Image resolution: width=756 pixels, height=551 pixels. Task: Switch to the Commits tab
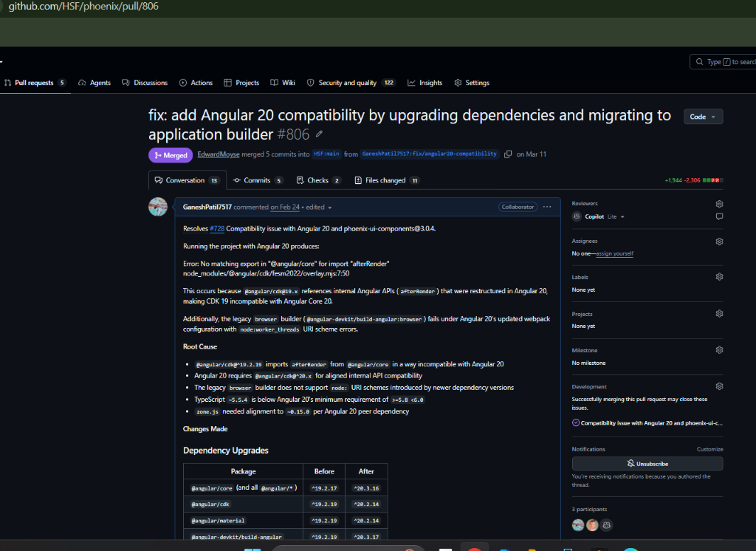coord(258,180)
